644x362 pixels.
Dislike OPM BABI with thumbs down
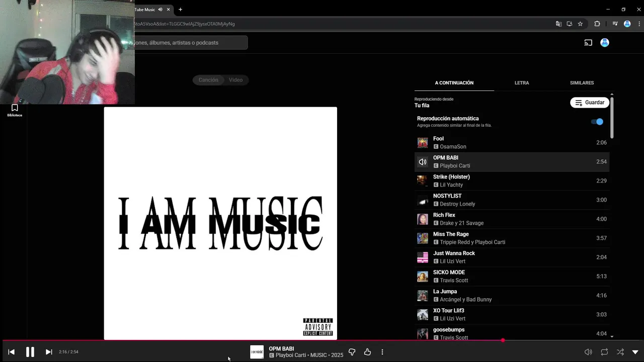coord(352,352)
